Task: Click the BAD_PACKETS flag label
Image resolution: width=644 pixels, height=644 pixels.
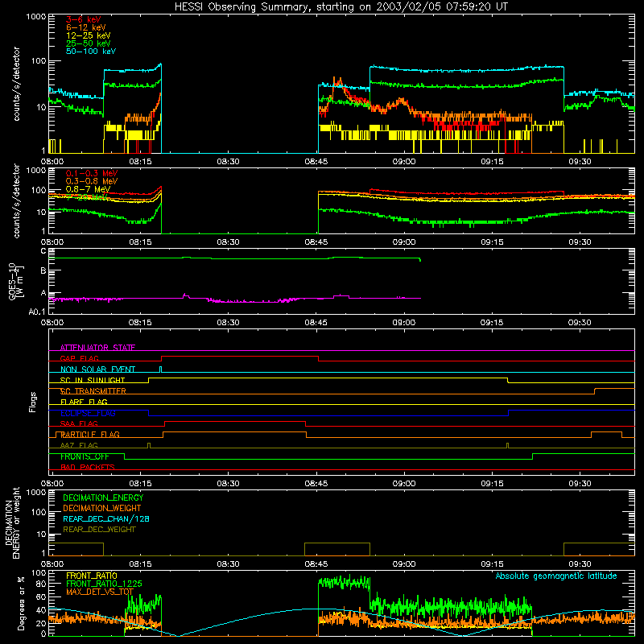Action: click(88, 467)
